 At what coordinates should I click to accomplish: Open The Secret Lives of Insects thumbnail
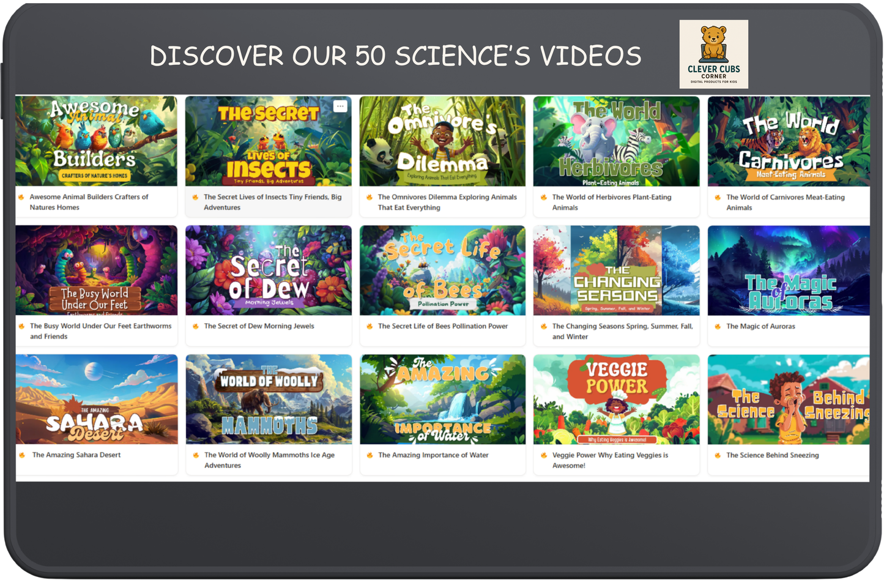tap(268, 141)
